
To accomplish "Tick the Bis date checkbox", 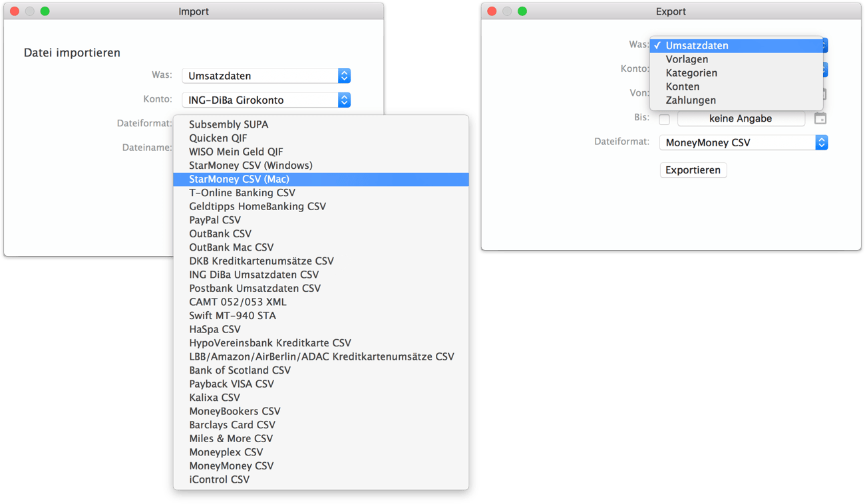I will pyautogui.click(x=664, y=120).
